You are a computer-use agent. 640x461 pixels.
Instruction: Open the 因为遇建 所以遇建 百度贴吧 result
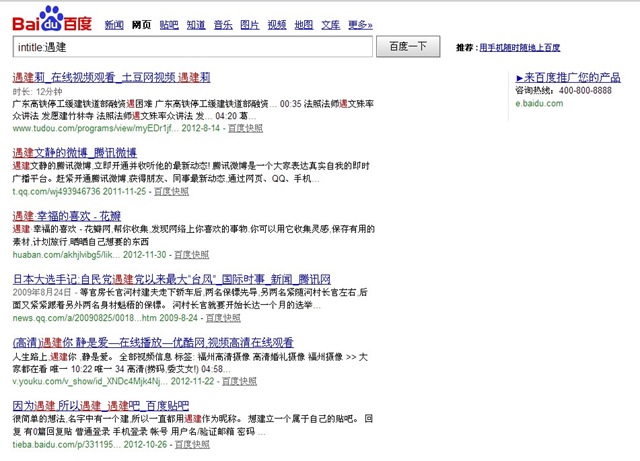tap(101, 406)
